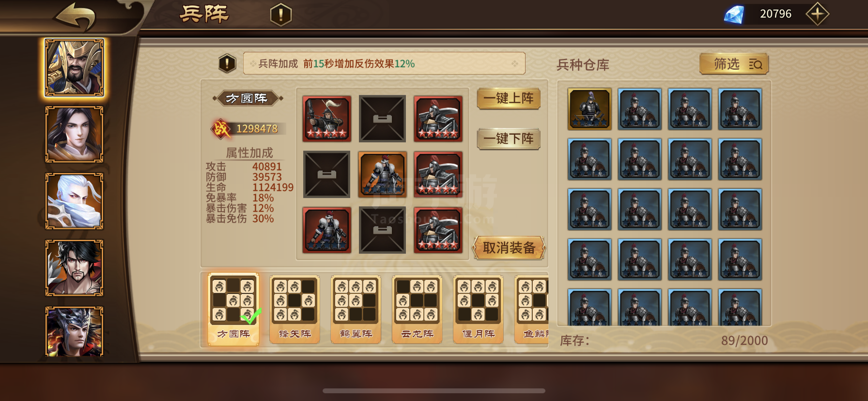
Task: Switch to the 云龙阵 formation tab
Action: click(417, 309)
